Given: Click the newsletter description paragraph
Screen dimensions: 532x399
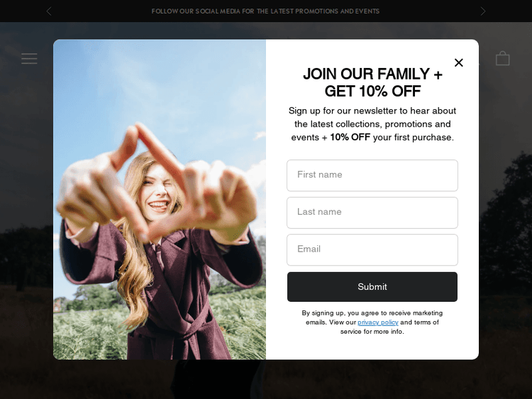Looking at the screenshot, I should [372, 124].
